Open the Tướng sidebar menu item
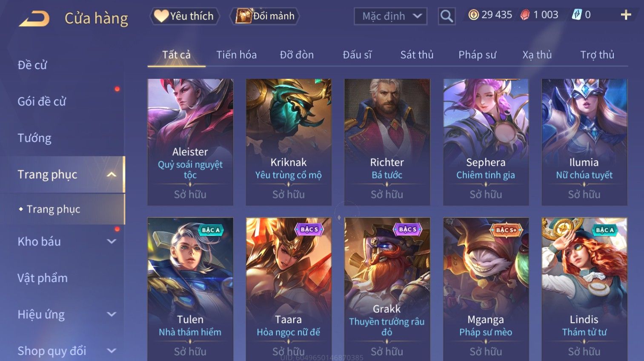The height and width of the screenshot is (361, 644). point(34,138)
